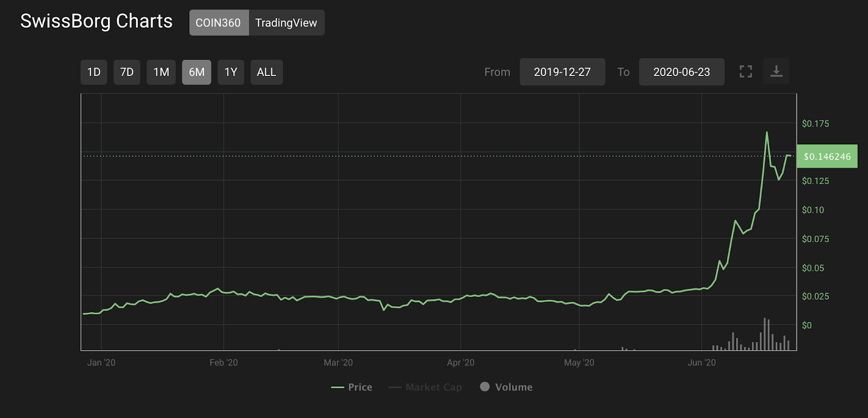This screenshot has height=418, width=868.
Task: Select the 1M time range
Action: (x=161, y=72)
